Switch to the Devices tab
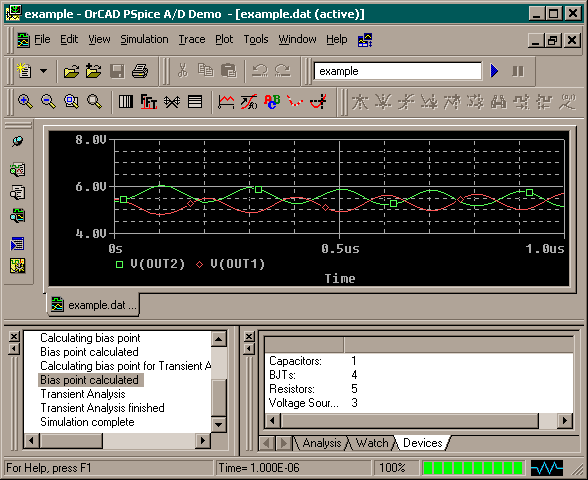588x480 pixels. (x=422, y=443)
